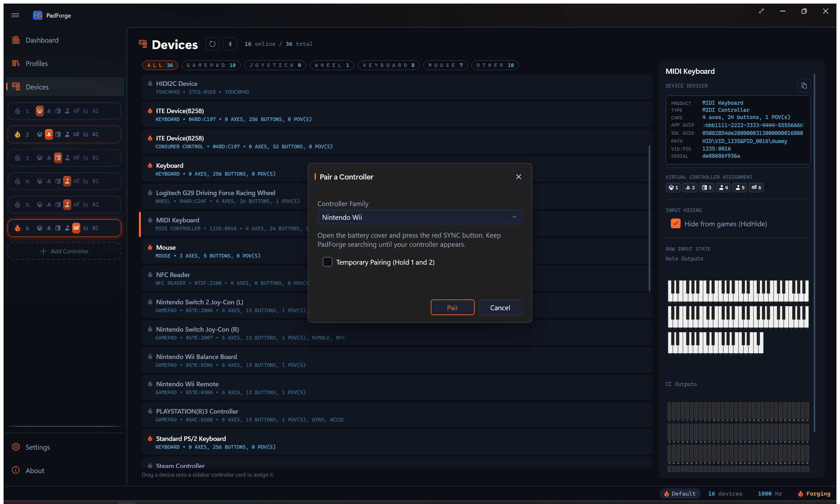This screenshot has height=504, width=840.
Task: Select Switch type on controller card 3
Action: point(58,158)
